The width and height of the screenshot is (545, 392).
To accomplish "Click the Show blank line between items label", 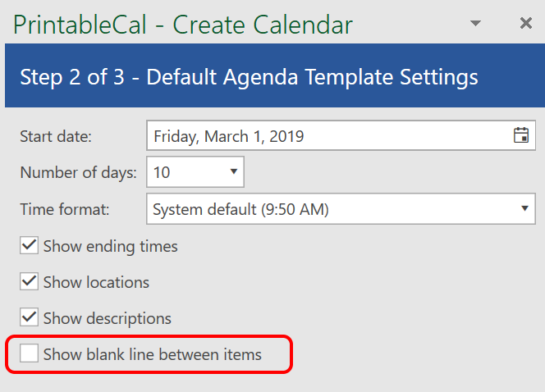I will (152, 354).
